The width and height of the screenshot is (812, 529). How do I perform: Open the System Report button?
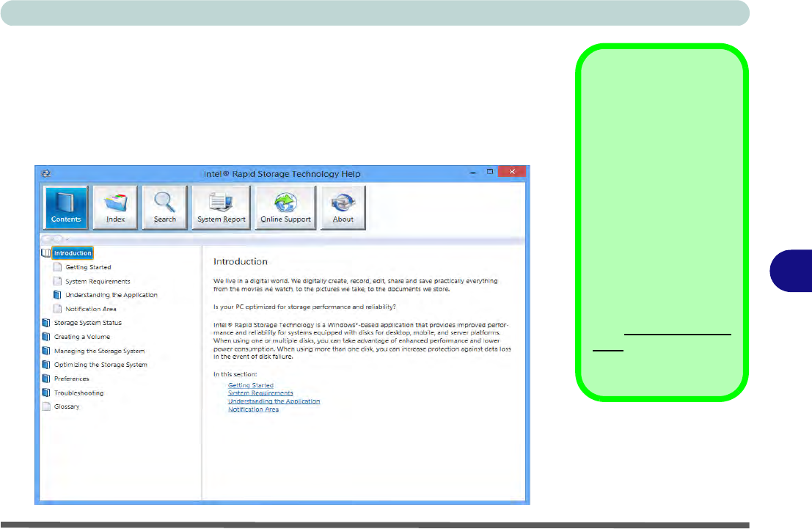point(221,208)
